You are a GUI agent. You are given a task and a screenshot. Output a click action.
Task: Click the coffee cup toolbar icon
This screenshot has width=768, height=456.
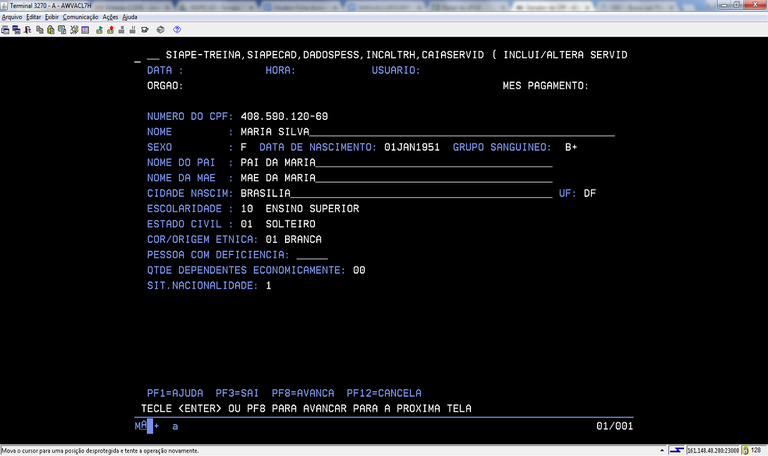(144, 30)
